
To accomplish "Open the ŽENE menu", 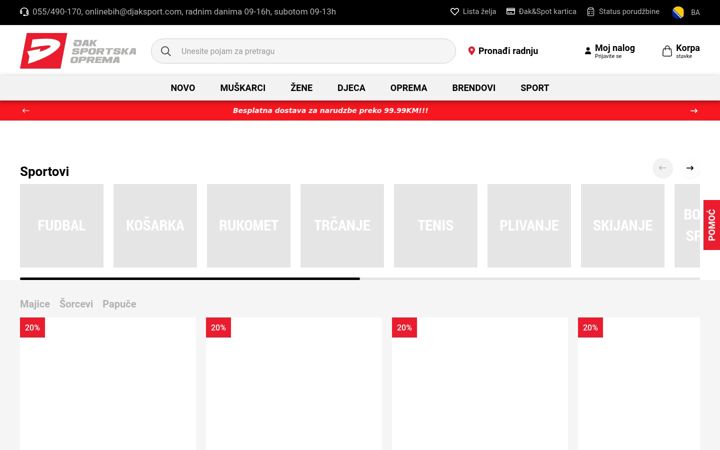I will coord(301,88).
